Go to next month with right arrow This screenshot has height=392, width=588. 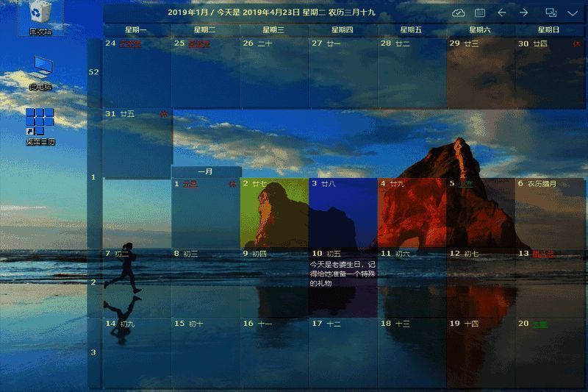coord(523,13)
